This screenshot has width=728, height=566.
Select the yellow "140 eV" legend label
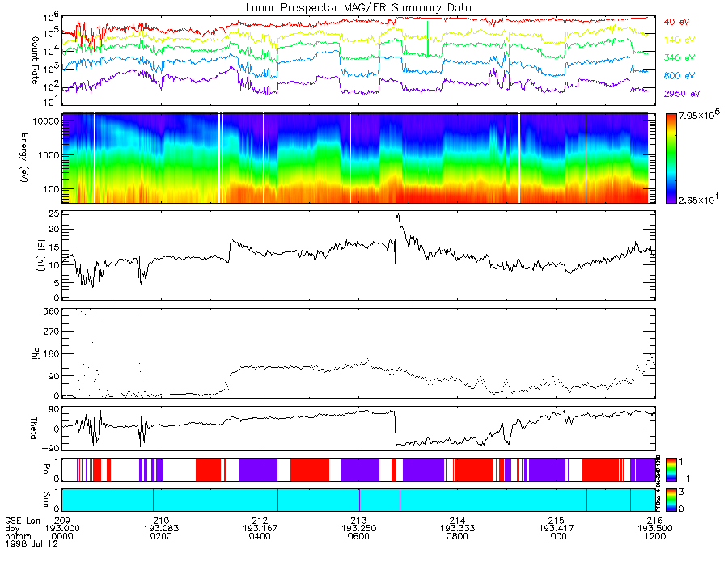point(679,40)
